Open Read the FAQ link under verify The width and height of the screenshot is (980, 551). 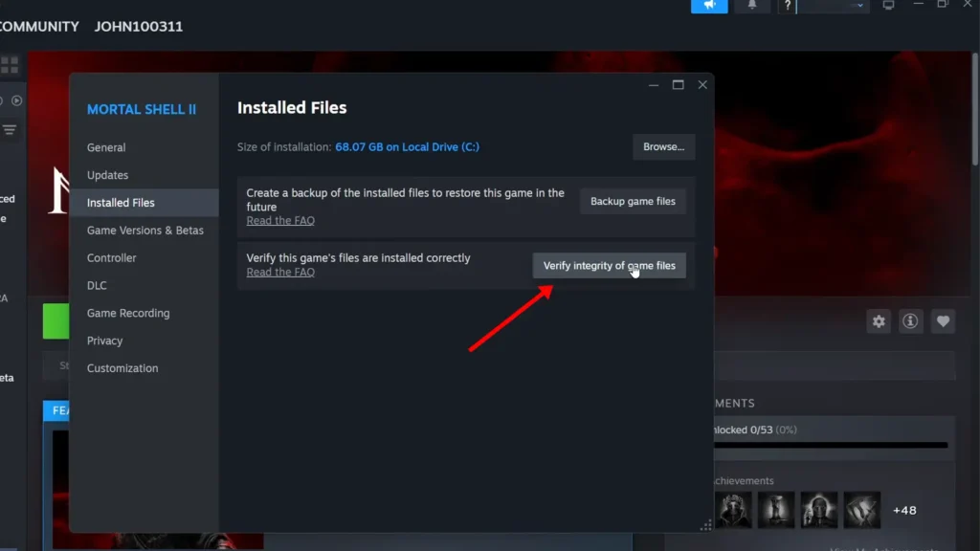pos(280,272)
